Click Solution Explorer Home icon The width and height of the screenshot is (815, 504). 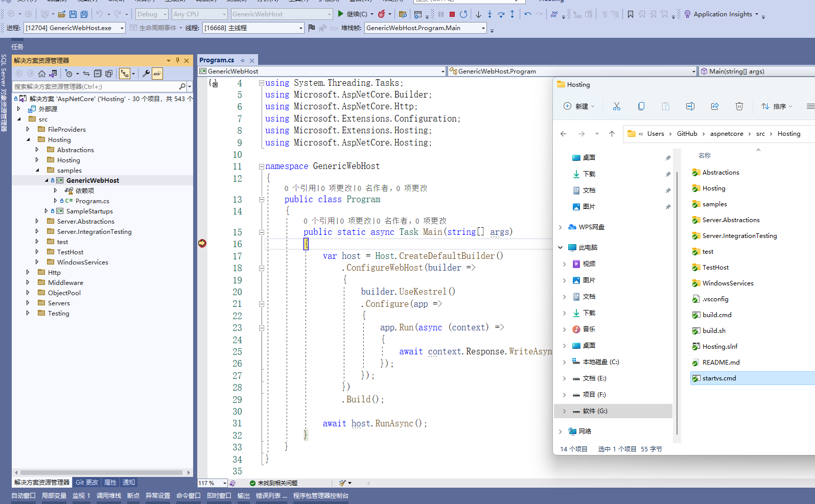pos(42,74)
